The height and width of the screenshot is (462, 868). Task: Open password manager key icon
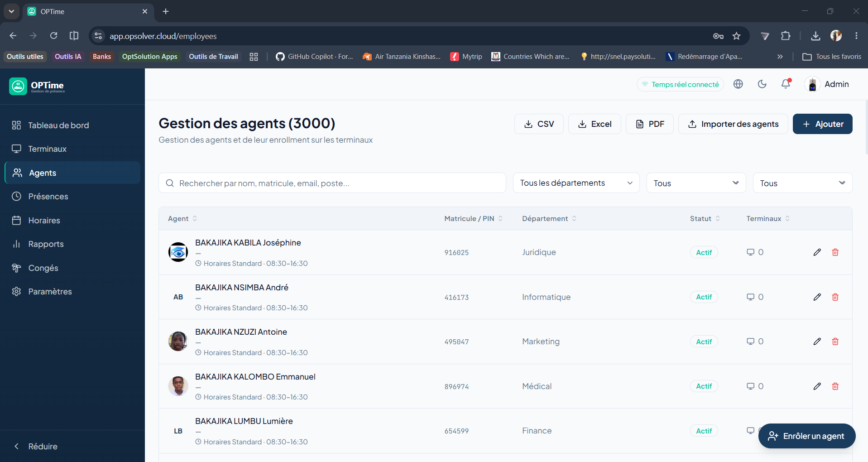pyautogui.click(x=718, y=36)
